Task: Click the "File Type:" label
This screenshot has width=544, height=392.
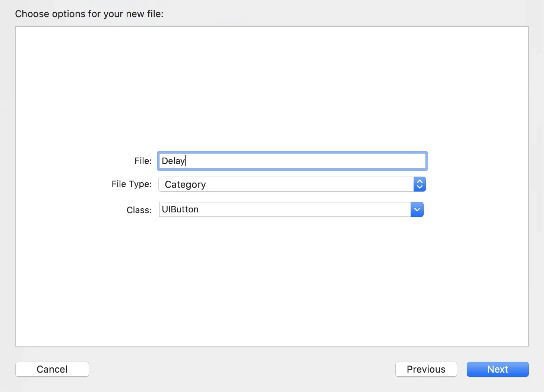Action: [x=132, y=184]
